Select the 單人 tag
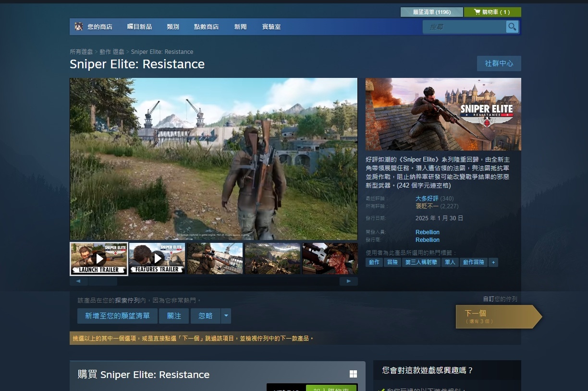The width and height of the screenshot is (588, 391). pyautogui.click(x=450, y=262)
